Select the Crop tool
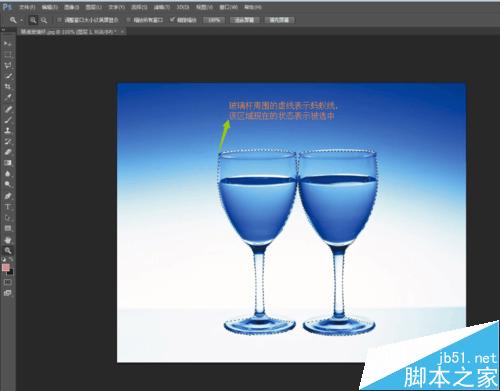This screenshot has width=500, height=391. [8, 87]
